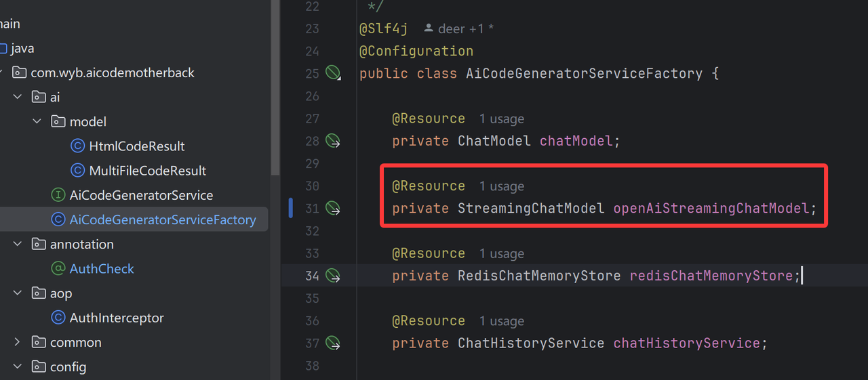
Task: Open AiCodeGeneratorService interface
Action: [141, 195]
